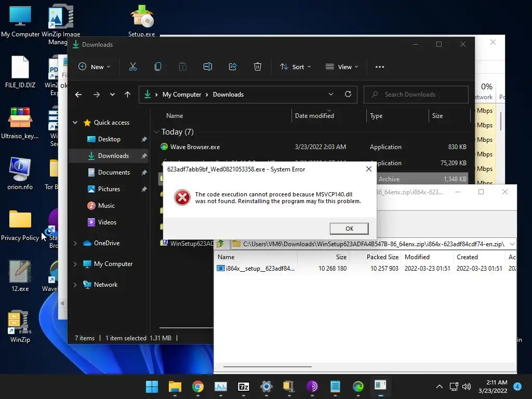Screen dimensions: 532x399
Task: Close the System Error dialog with X
Action: [369, 169]
